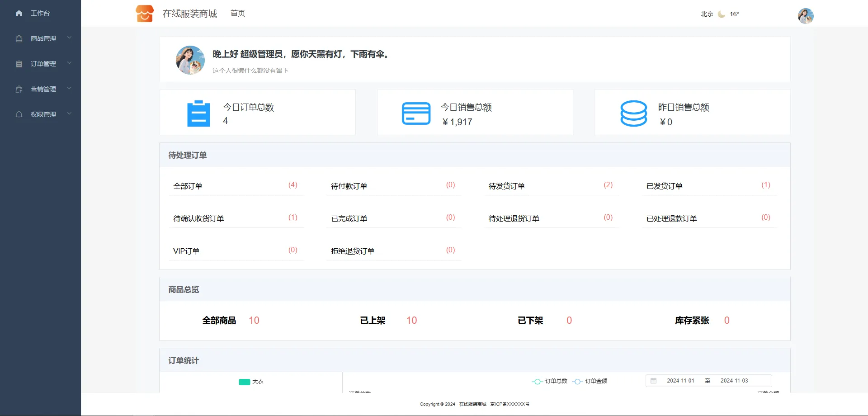868x416 pixels.
Task: Expand the 营销管理 submenu arrow
Action: coord(69,89)
